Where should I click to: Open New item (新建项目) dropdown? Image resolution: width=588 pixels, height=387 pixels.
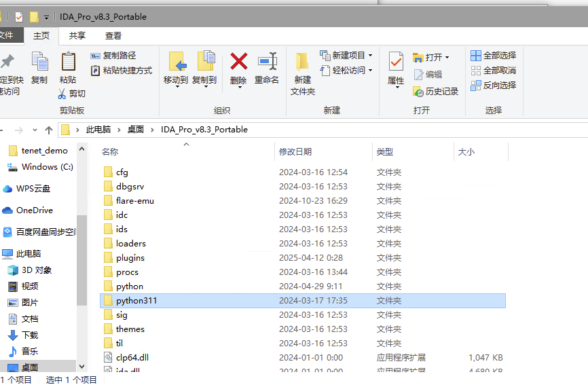346,56
